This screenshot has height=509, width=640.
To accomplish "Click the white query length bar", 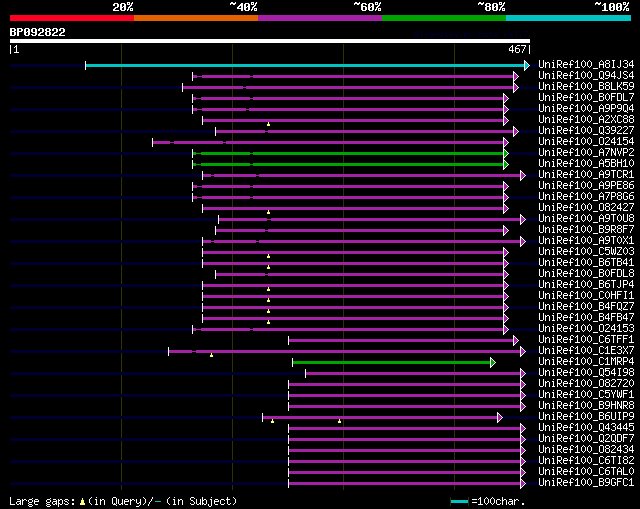I will click(270, 41).
